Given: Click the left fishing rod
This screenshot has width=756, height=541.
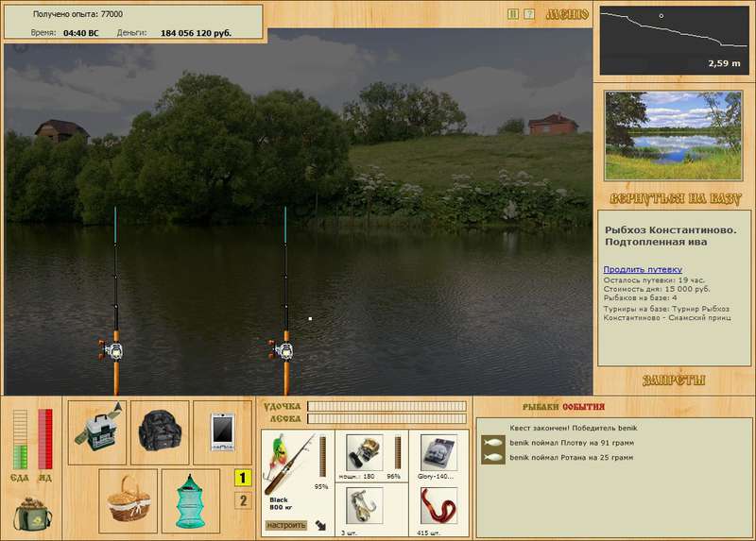Looking at the screenshot, I should [115, 301].
